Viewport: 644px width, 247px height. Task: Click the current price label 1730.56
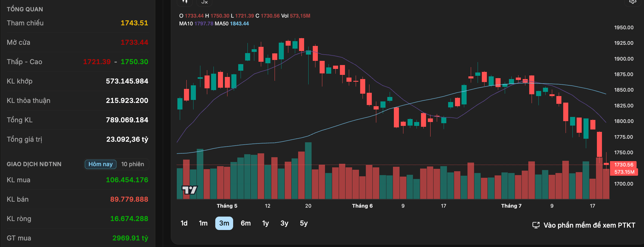(x=624, y=165)
